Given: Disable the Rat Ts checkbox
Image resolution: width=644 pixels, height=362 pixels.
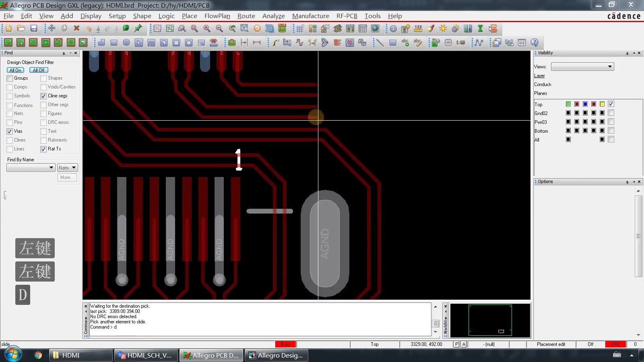Looking at the screenshot, I should [43, 149].
